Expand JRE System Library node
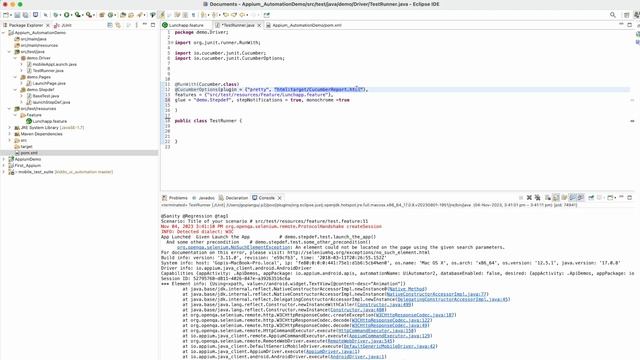The height and width of the screenshot is (360, 640). [x=10, y=127]
